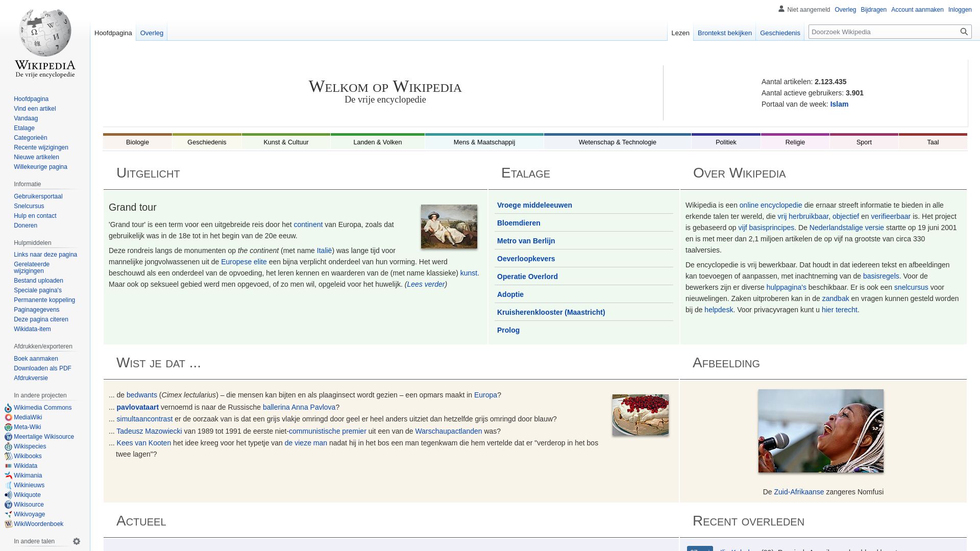Open Vroege middeleeuwen in Etalage
This screenshot has width=980, height=551.
pyautogui.click(x=534, y=205)
